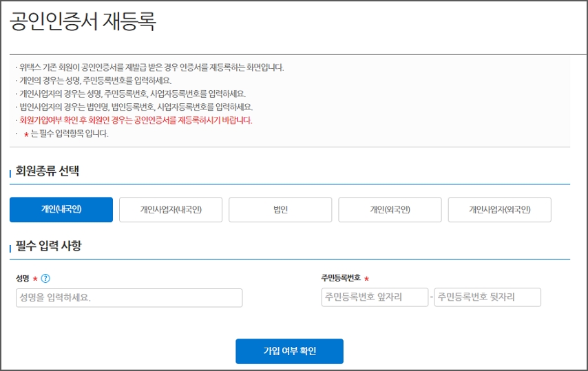Click the 필수 입력 사항 section heading
Viewport: 588px width, 371px height.
point(48,246)
